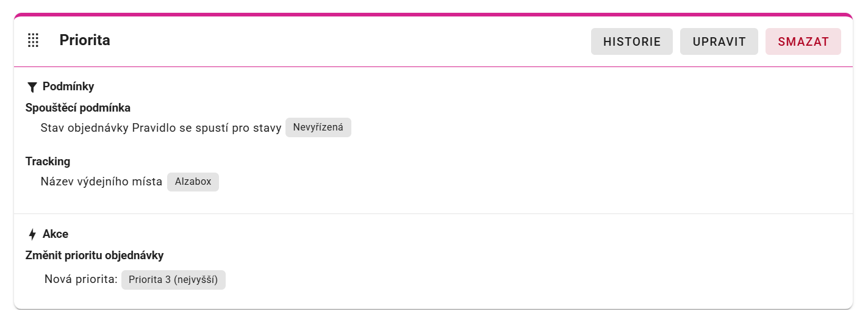Click the divider line above Akce section
Image resolution: width=868 pixels, height=322 pixels.
click(x=433, y=213)
